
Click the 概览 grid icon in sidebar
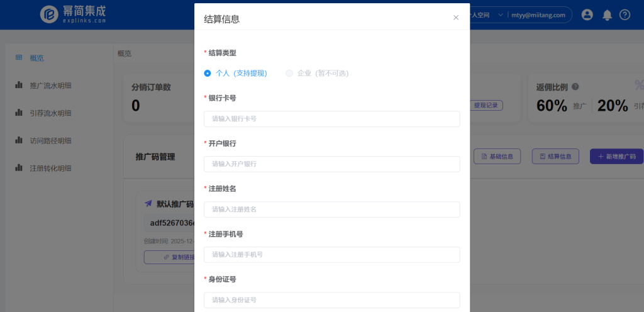19,57
